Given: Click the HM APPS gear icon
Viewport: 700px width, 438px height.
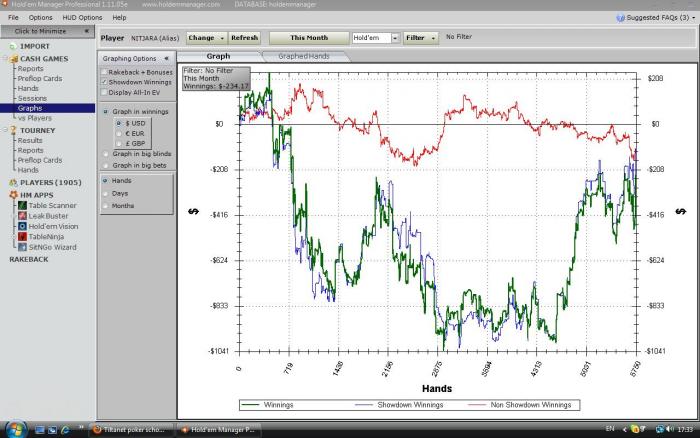Looking at the screenshot, I should 13,195.
